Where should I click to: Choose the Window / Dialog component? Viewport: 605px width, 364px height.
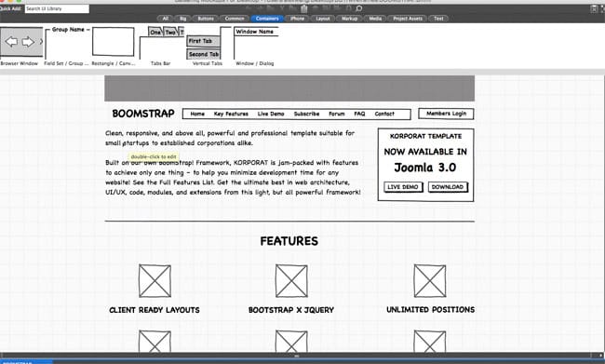click(x=256, y=43)
